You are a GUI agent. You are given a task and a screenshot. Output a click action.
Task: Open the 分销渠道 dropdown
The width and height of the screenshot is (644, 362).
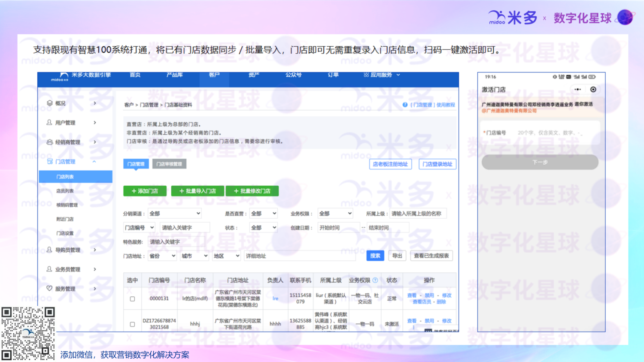pos(175,214)
